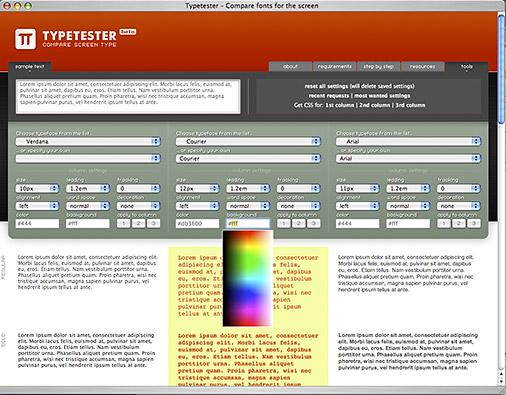Image resolution: width=506 pixels, height=395 pixels.
Task: Apply second column settings to column 3
Action: (x=313, y=223)
